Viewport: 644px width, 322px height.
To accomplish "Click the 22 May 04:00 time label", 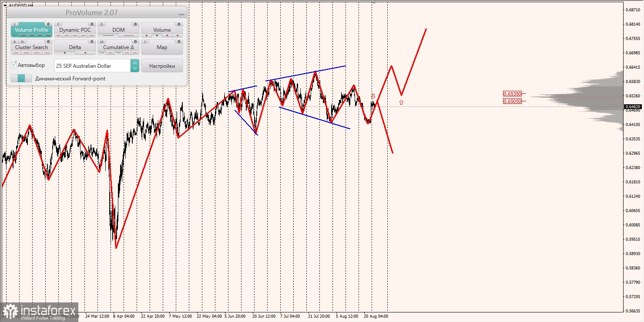I will pos(209,316).
